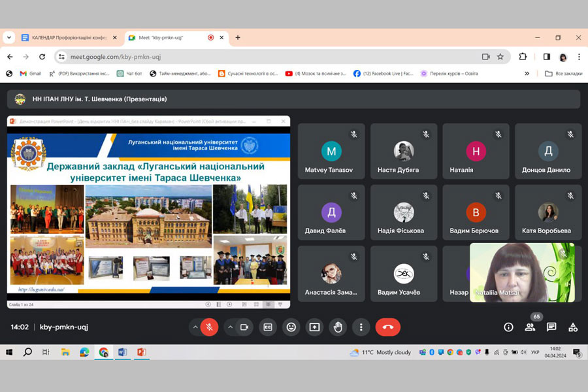This screenshot has width=588, height=392.
Task: Unmute the microphone in Meet controls
Action: point(209,327)
